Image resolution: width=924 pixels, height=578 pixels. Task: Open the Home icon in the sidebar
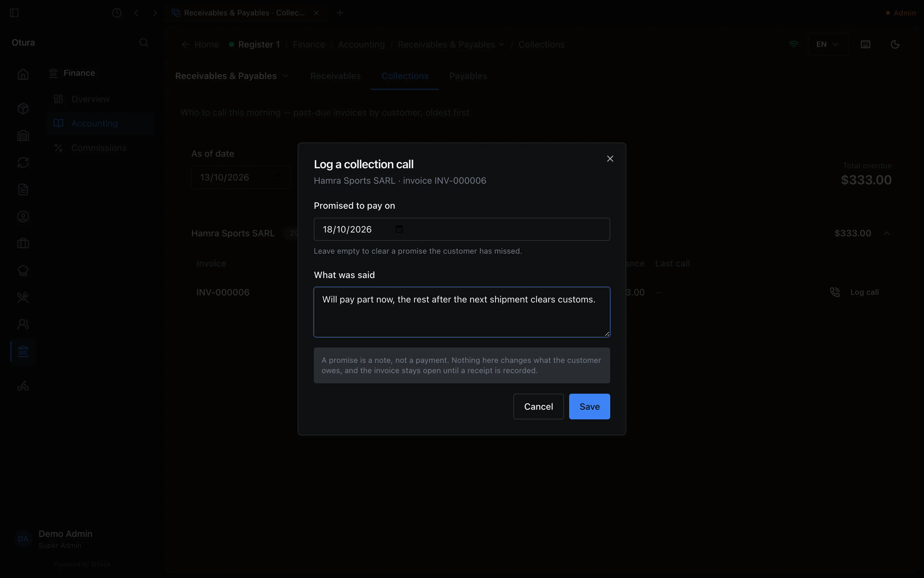click(x=23, y=74)
